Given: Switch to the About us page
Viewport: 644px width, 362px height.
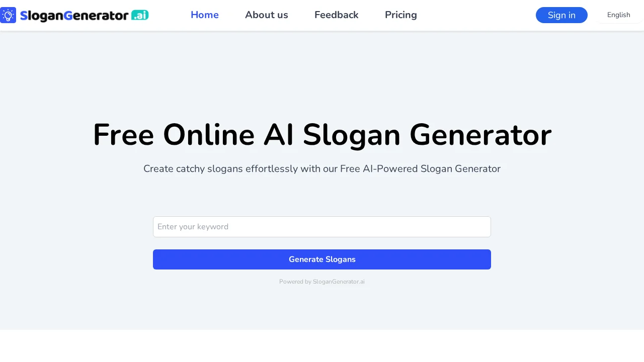Looking at the screenshot, I should [x=266, y=15].
